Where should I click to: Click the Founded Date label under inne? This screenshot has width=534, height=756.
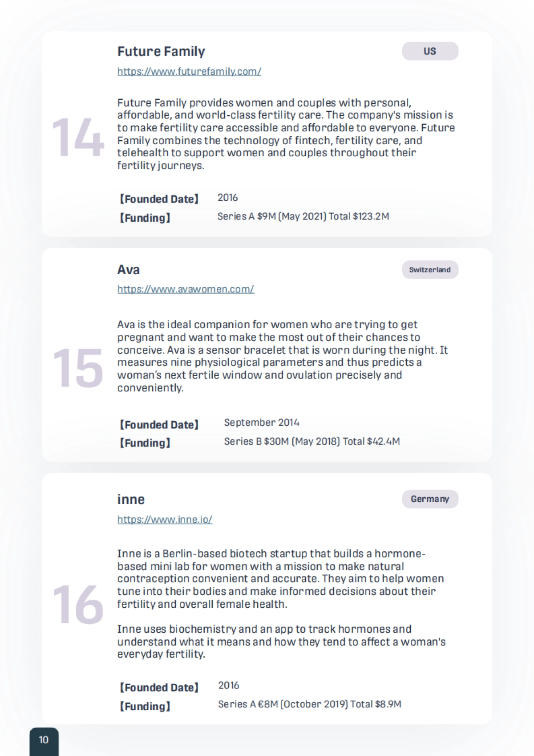(x=159, y=687)
